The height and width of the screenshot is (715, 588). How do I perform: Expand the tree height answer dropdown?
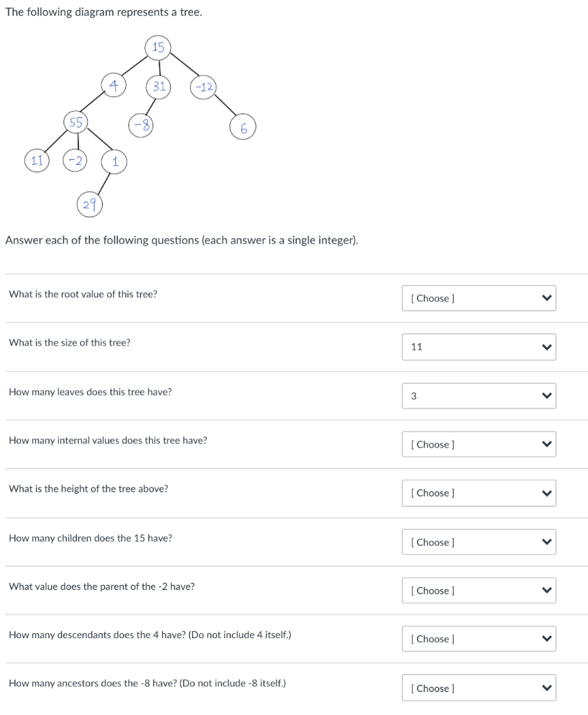click(x=478, y=493)
